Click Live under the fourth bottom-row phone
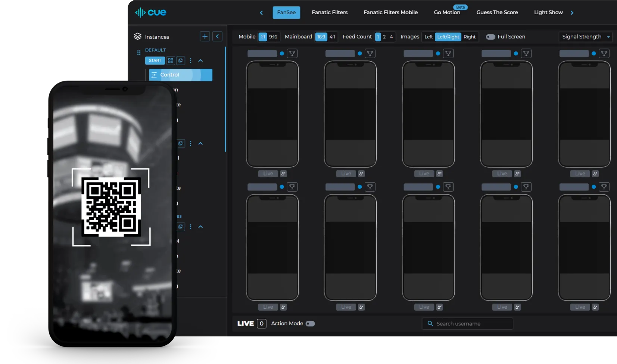Image resolution: width=617 pixels, height=364 pixels. (x=502, y=307)
